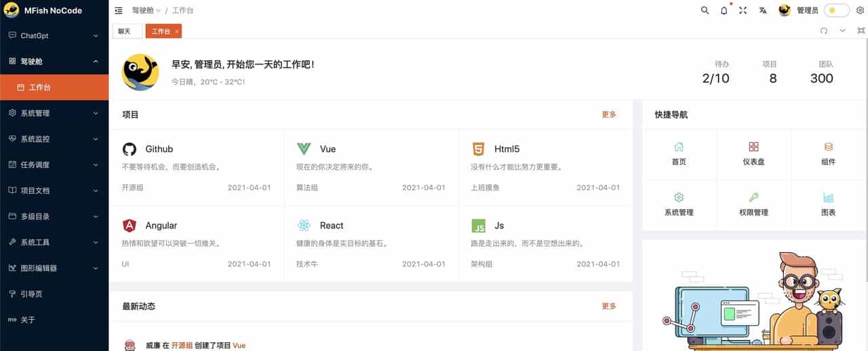The image size is (868, 351).
Task: Open the language translation icon
Action: tap(762, 10)
